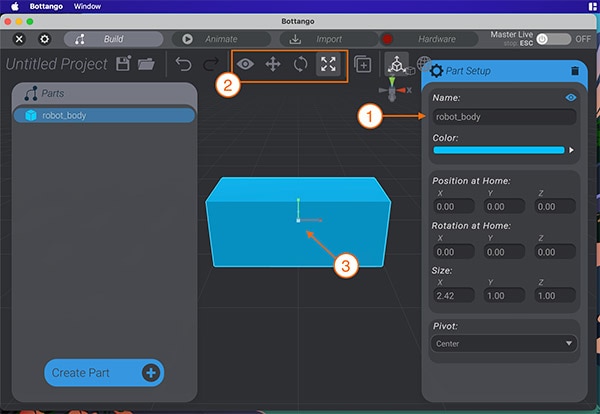Switch to the Animate tab
The width and height of the screenshot is (600, 414).
220,39
